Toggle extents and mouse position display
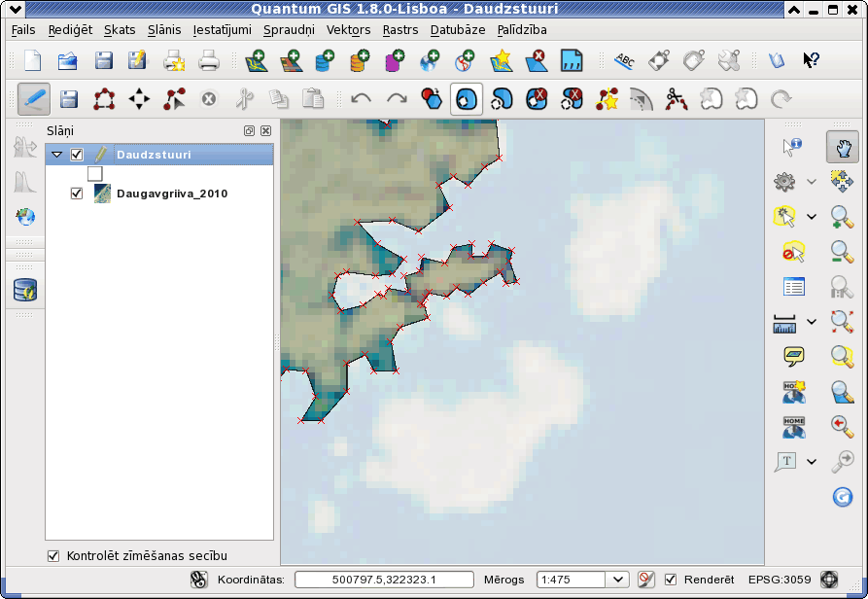The image size is (868, 599). pyautogui.click(x=198, y=580)
